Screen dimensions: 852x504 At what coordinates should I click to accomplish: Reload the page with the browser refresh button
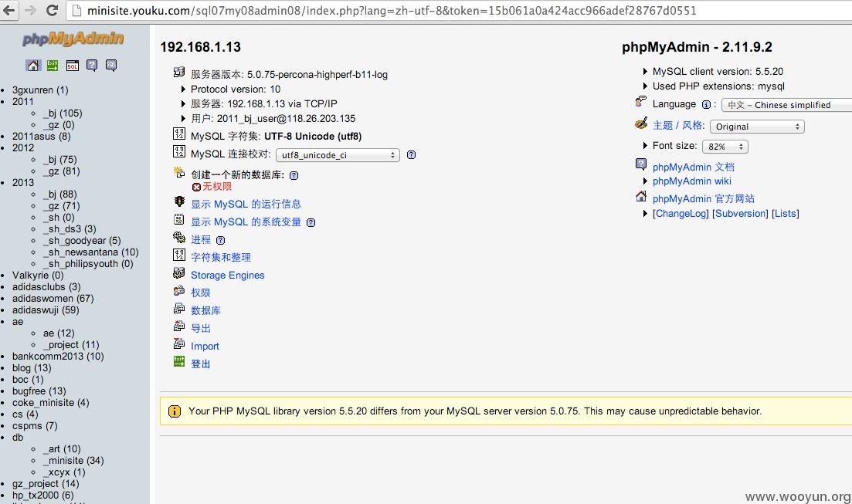[x=52, y=10]
